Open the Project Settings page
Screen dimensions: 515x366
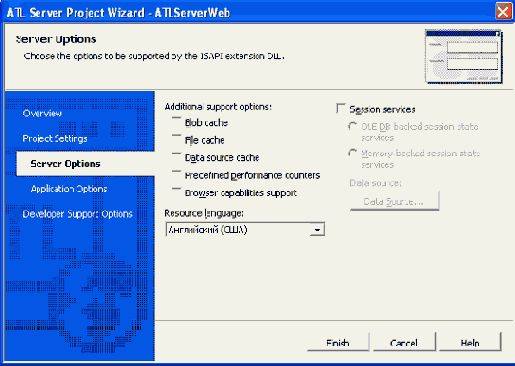click(55, 138)
